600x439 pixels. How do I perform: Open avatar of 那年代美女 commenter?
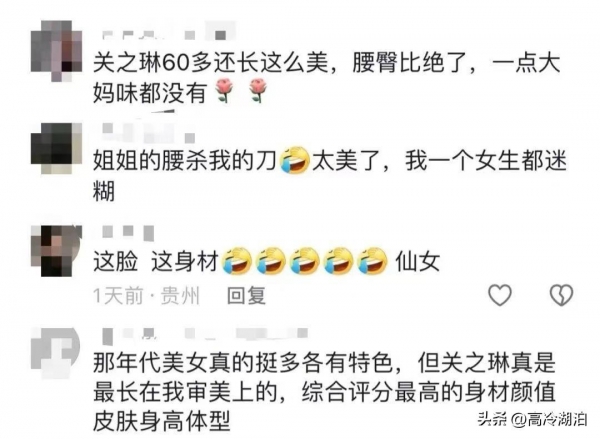[55, 353]
